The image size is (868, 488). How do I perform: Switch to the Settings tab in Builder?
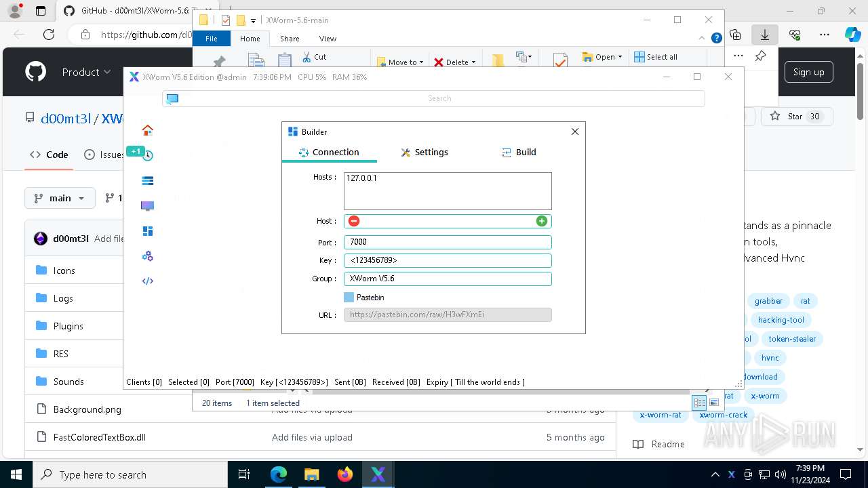pyautogui.click(x=425, y=152)
